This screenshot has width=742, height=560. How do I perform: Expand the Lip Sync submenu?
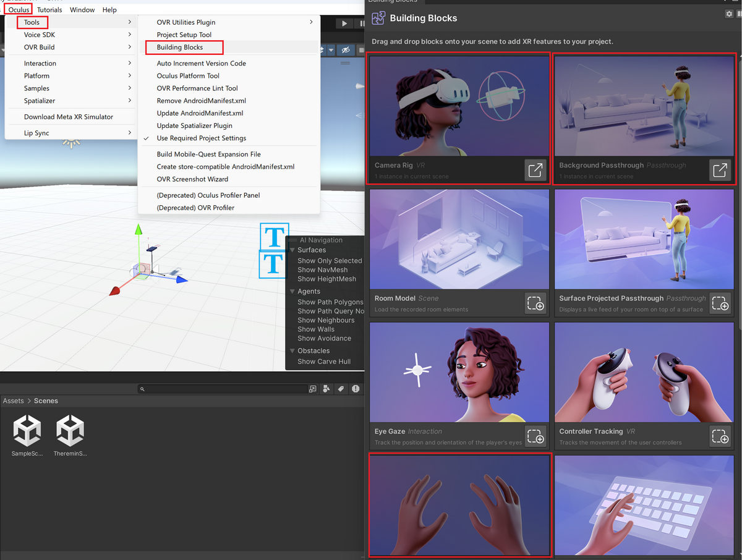(71, 133)
